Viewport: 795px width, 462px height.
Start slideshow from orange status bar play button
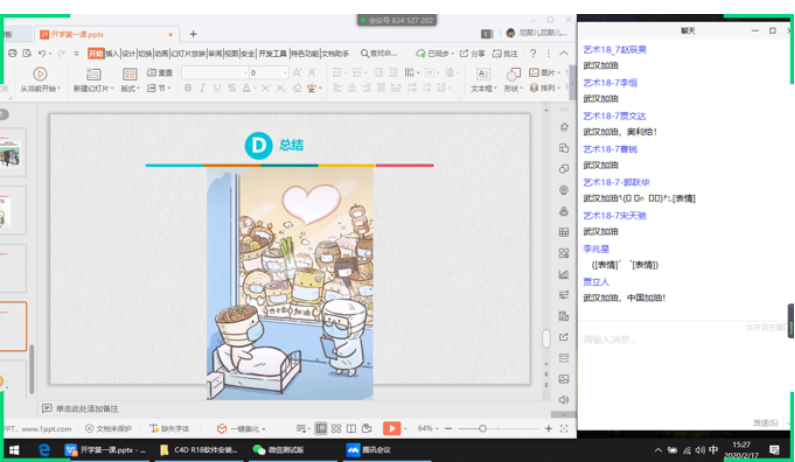(x=391, y=428)
